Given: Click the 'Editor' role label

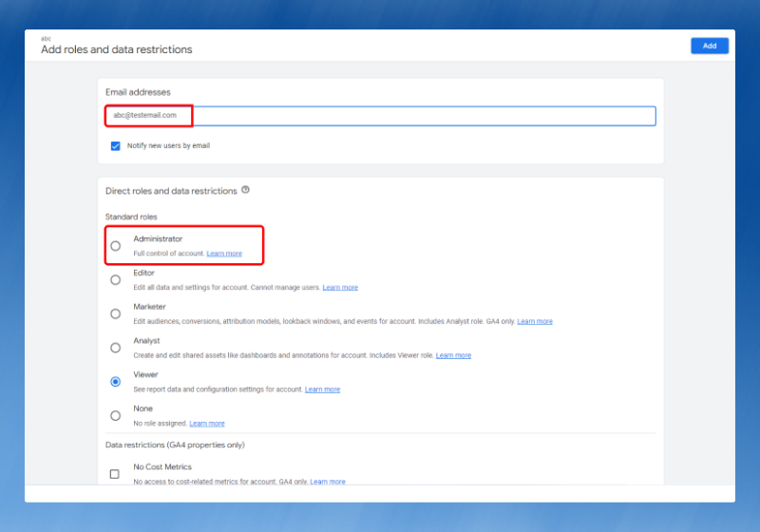Looking at the screenshot, I should 144,273.
